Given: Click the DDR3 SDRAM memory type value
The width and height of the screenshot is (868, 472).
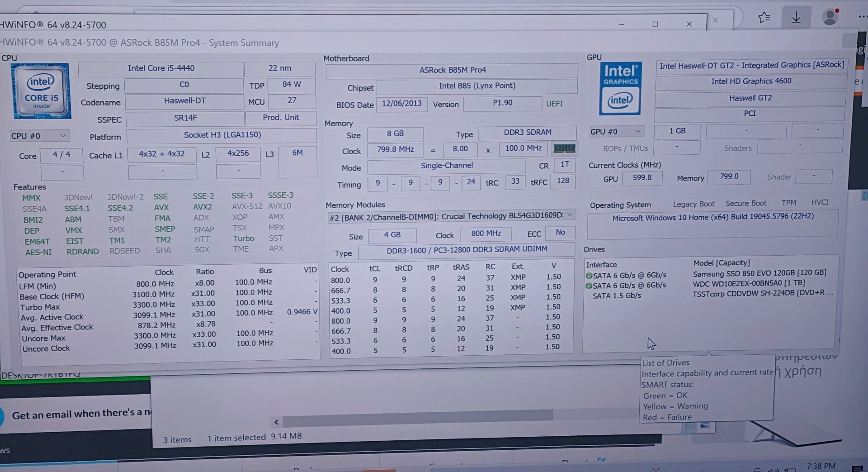Looking at the screenshot, I should point(528,133).
